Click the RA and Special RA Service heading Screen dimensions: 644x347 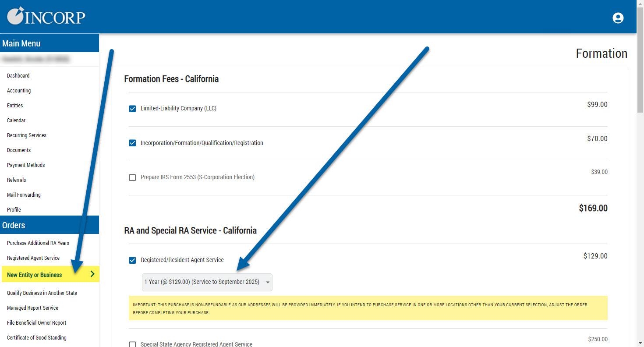click(x=190, y=230)
